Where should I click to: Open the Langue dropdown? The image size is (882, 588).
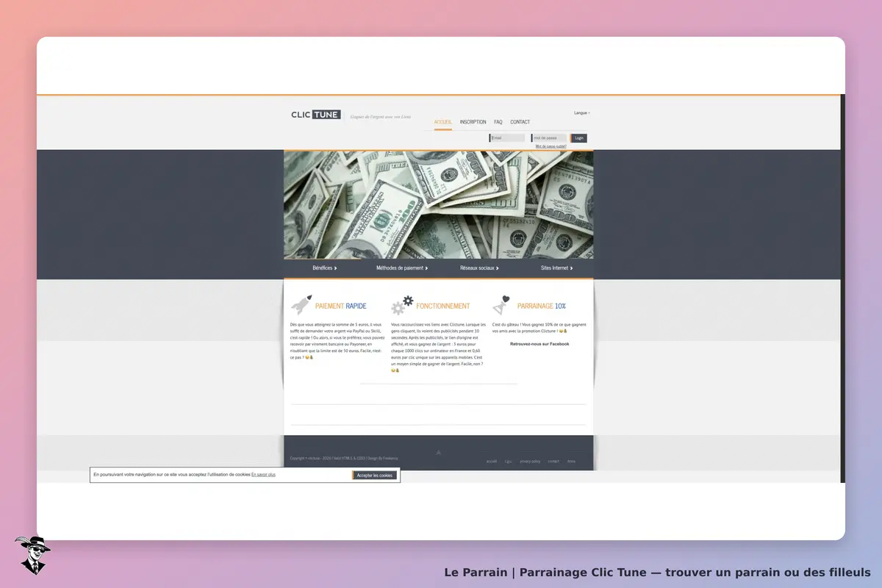point(582,113)
